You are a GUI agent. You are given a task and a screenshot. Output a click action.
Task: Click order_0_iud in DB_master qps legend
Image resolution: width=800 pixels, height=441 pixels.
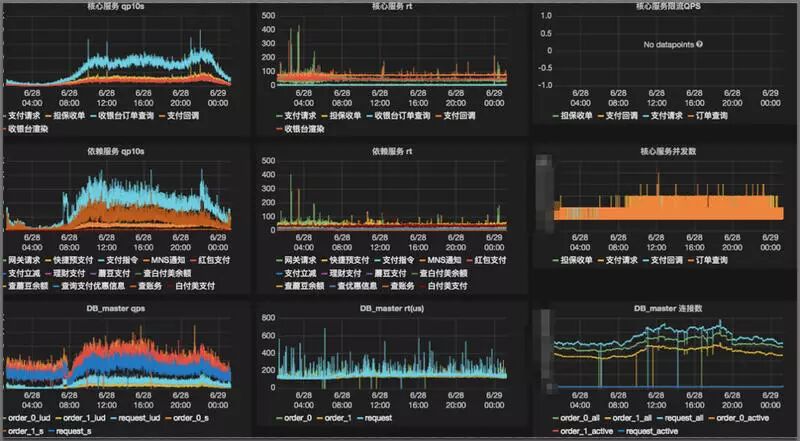[x=29, y=418]
